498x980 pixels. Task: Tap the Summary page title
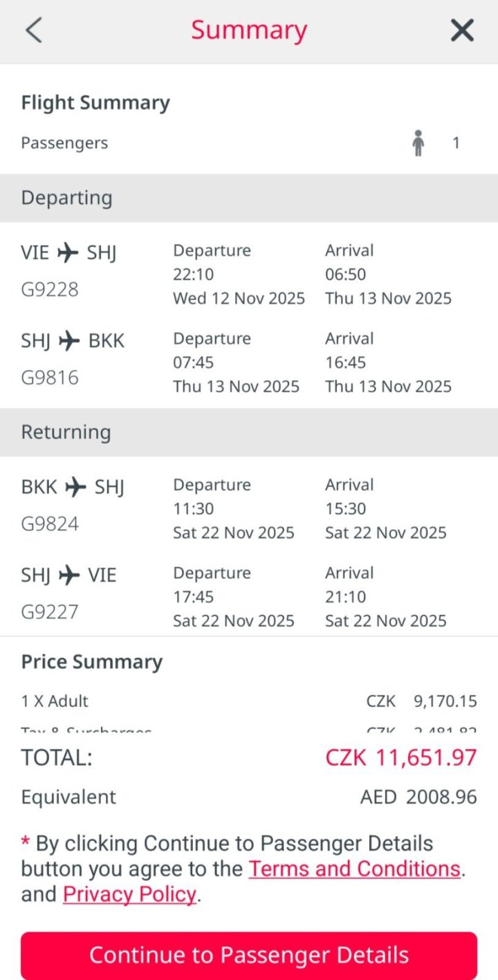249,30
